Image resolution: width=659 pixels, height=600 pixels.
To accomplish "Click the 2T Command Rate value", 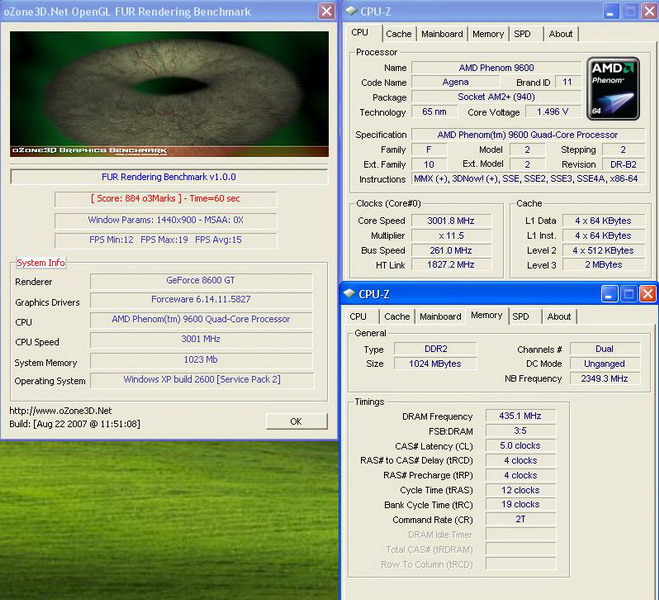I will pos(520,519).
